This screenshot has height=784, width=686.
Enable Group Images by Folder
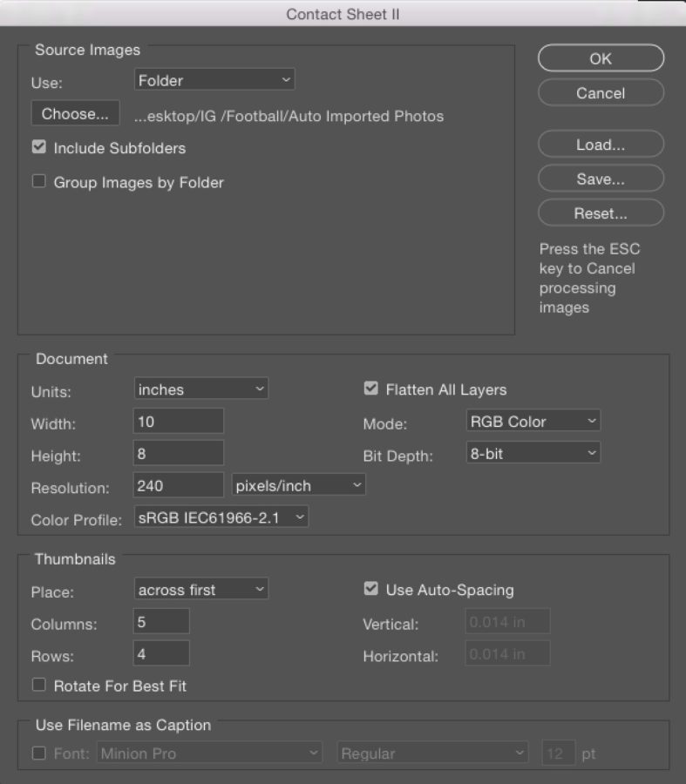[38, 181]
